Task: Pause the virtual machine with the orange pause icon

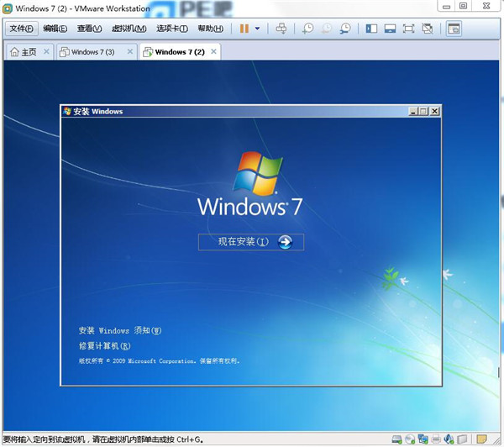Action: [244, 29]
